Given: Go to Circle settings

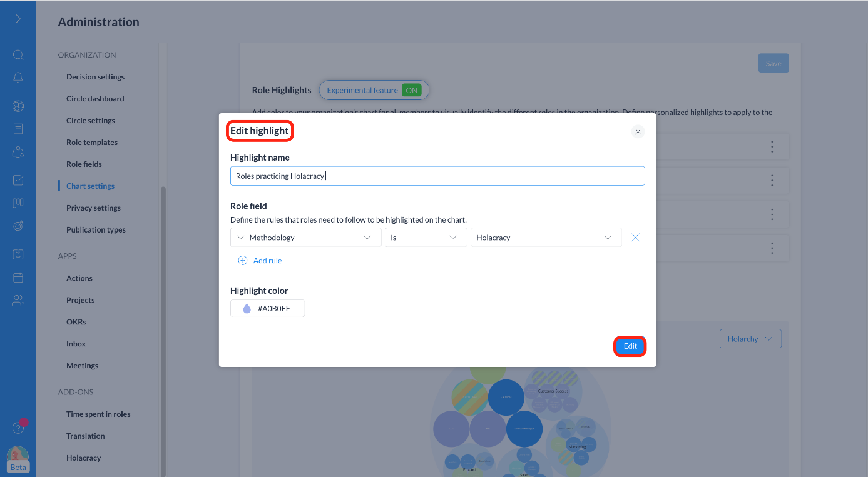Looking at the screenshot, I should (x=91, y=121).
